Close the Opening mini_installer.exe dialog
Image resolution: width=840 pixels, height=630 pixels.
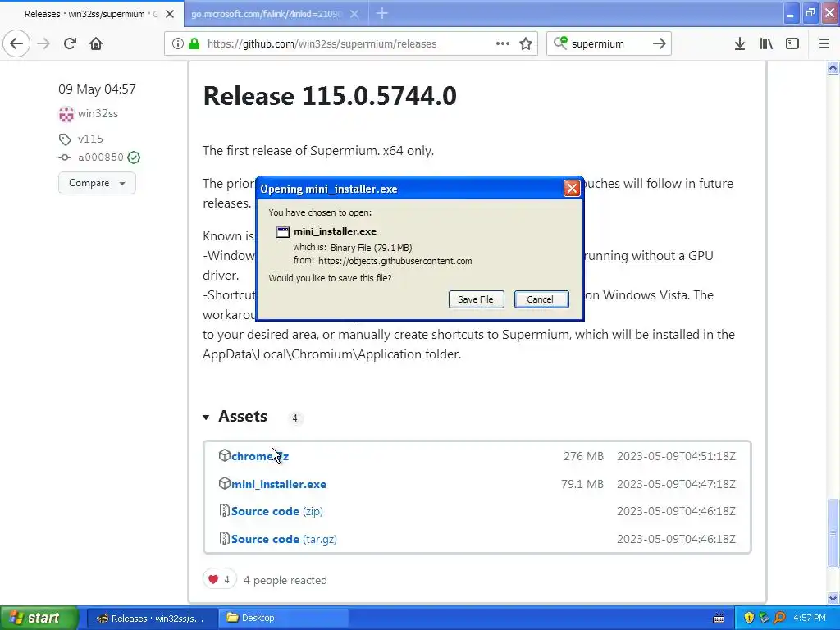(572, 188)
